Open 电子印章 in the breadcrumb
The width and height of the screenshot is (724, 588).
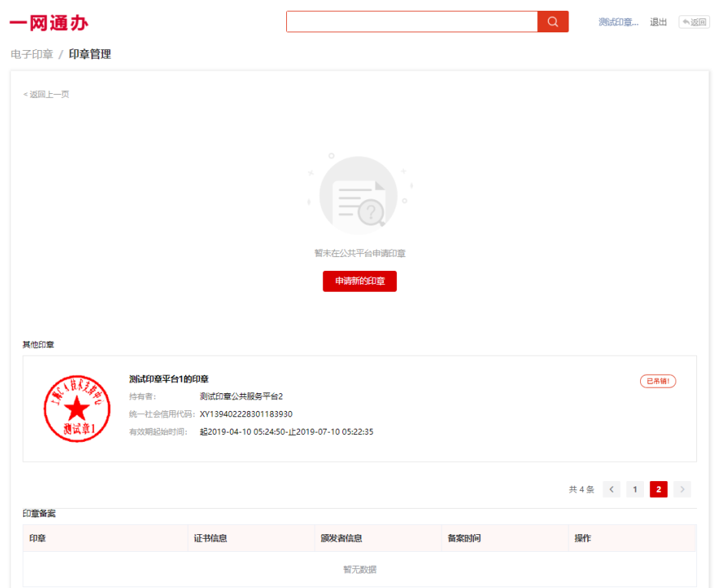click(32, 55)
